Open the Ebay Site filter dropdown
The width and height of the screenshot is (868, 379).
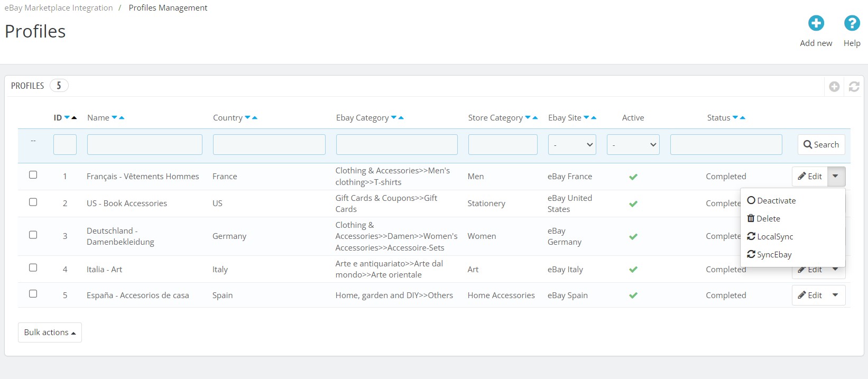click(x=572, y=145)
